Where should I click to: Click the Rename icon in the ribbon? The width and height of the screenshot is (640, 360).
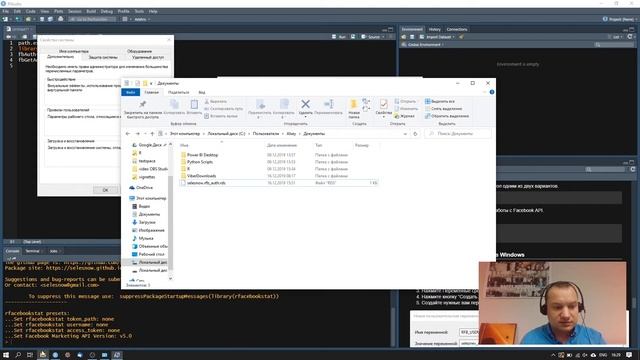(329, 104)
